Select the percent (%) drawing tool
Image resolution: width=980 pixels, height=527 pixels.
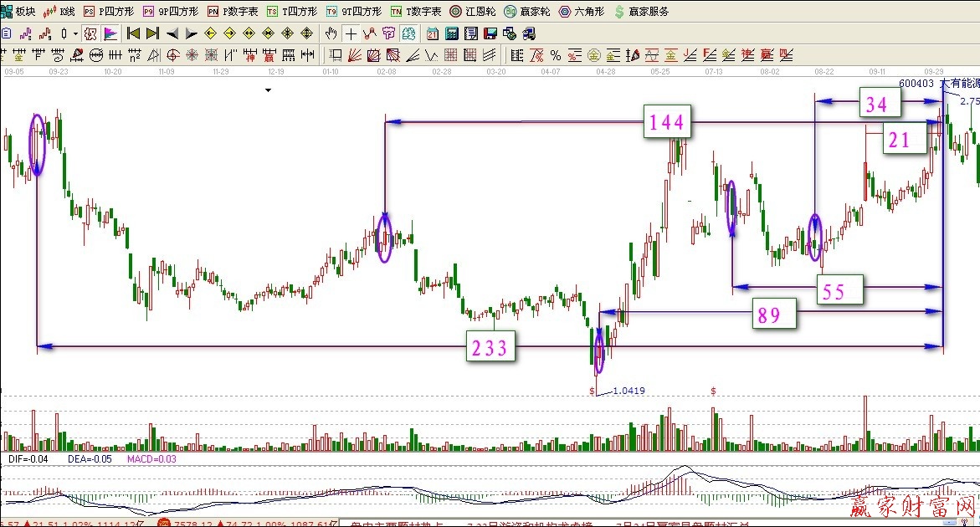tap(556, 55)
